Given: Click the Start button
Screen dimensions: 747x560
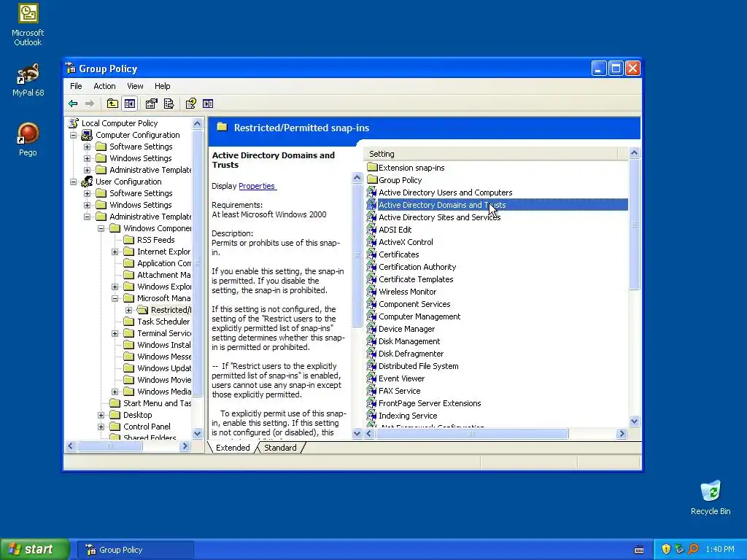Looking at the screenshot, I should point(35,549).
